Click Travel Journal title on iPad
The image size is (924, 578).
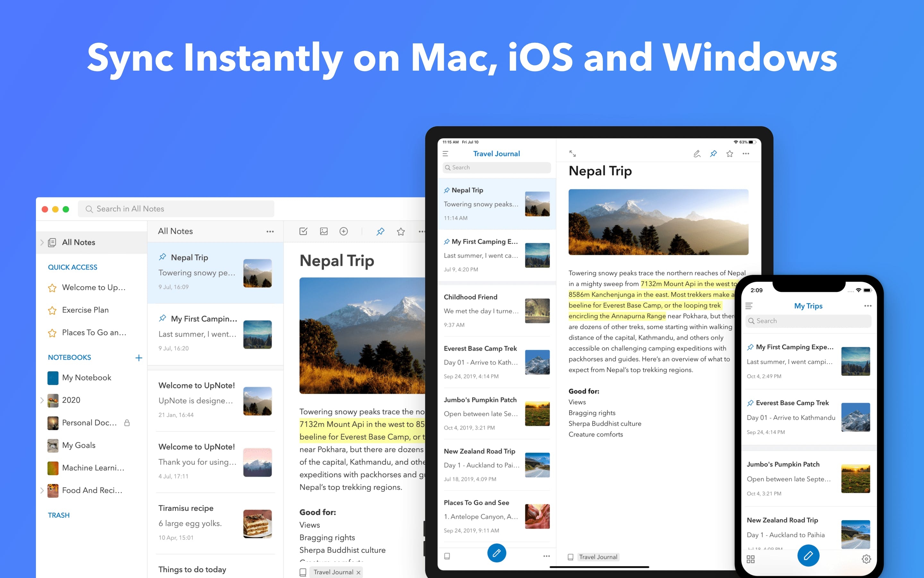point(496,154)
